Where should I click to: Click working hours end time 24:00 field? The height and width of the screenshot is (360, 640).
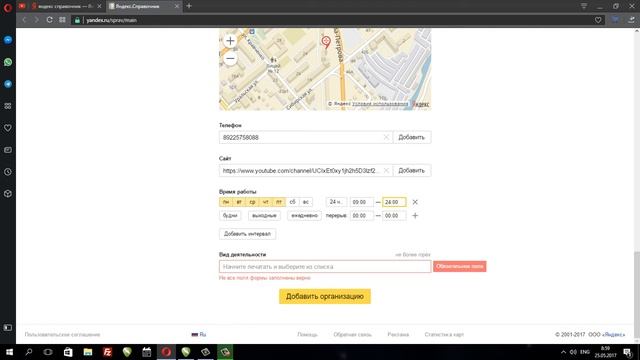394,202
